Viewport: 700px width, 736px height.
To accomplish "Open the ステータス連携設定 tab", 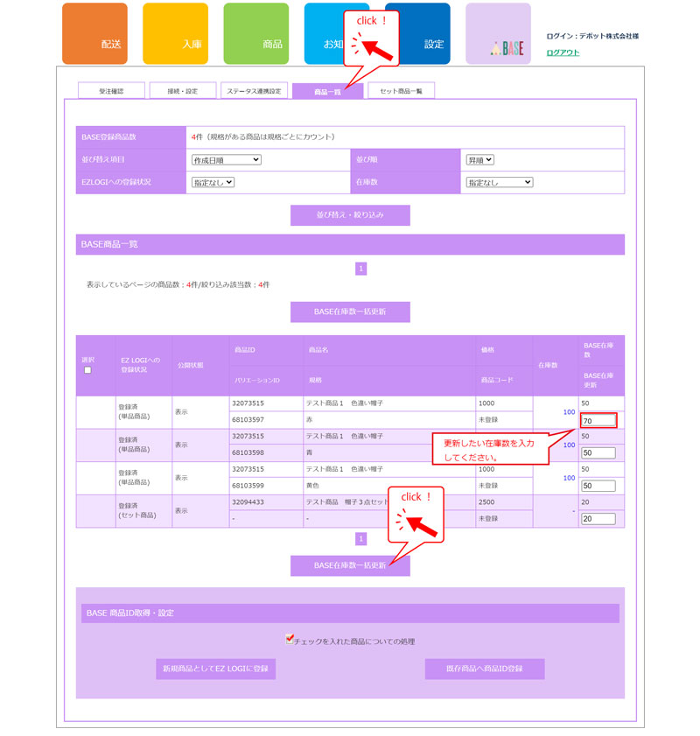I will pyautogui.click(x=254, y=91).
